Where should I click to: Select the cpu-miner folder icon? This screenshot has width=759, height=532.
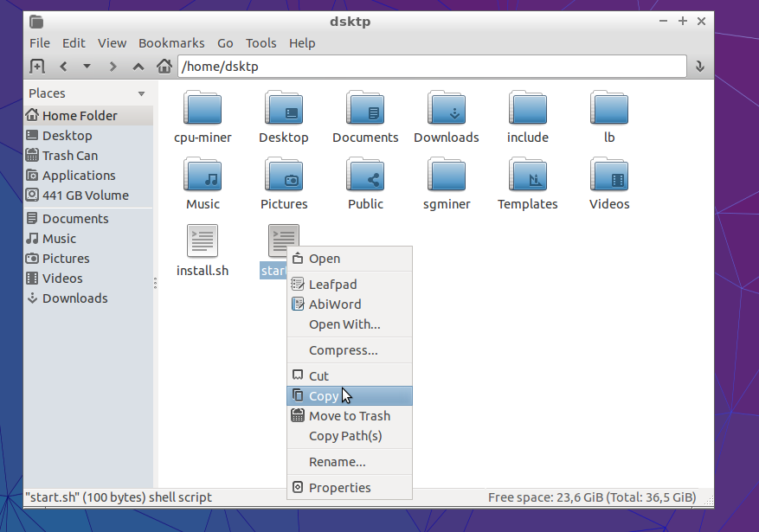pyautogui.click(x=203, y=108)
